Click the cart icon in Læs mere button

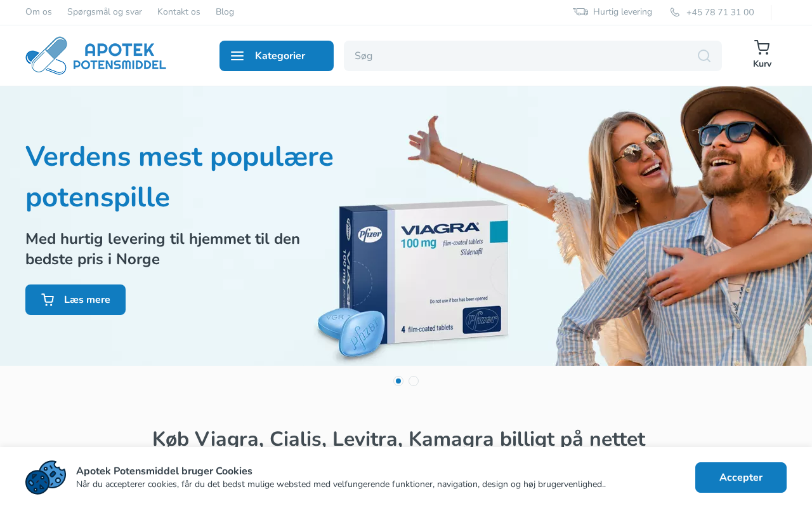pyautogui.click(x=48, y=300)
